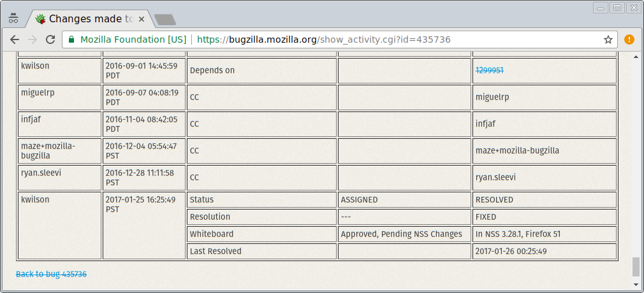Click the browser back arrow icon
The image size is (644, 293).
click(15, 39)
